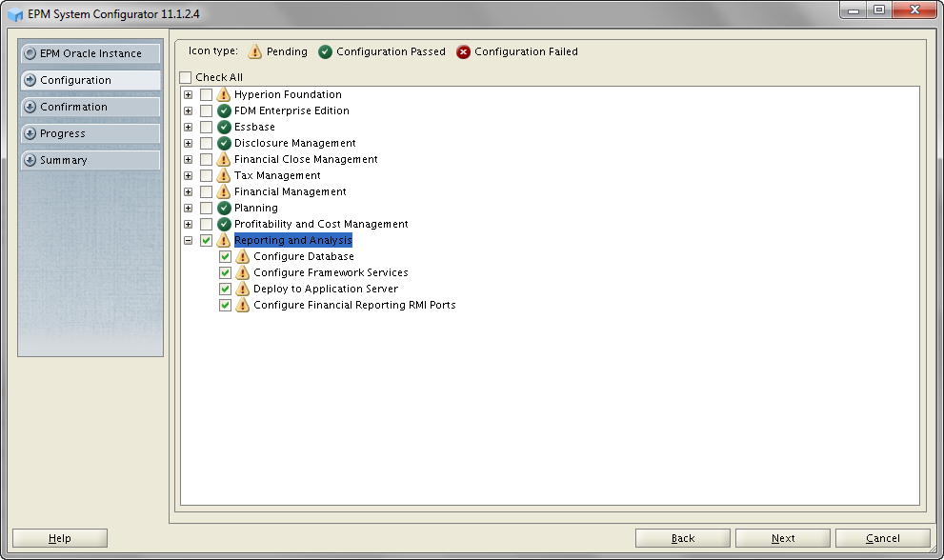Click the pending icon beside Configure Framework Services
Screen dimensions: 944x560
point(243,272)
